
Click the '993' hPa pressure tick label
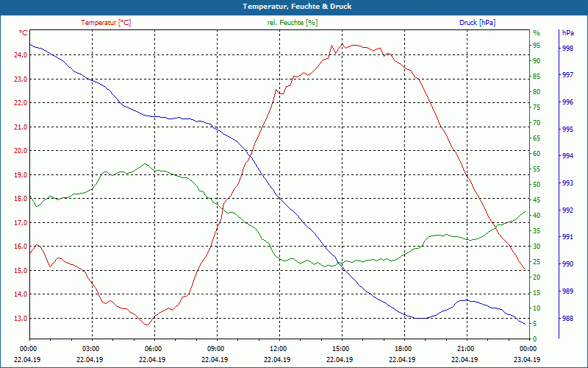click(567, 183)
